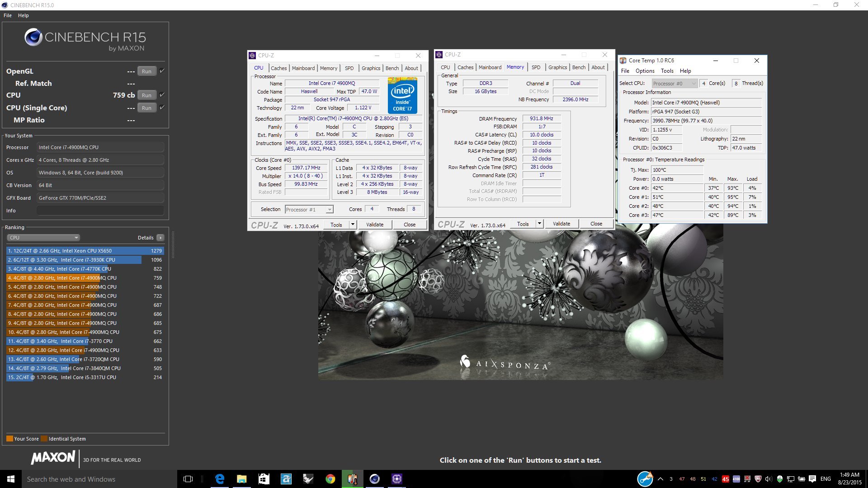This screenshot has height=488, width=868.
Task: Click the Windows Start button
Action: tap(11, 479)
